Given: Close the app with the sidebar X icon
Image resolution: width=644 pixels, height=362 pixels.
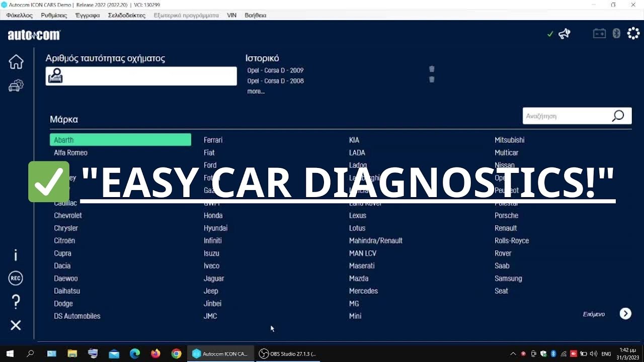Looking at the screenshot, I should pos(16,325).
